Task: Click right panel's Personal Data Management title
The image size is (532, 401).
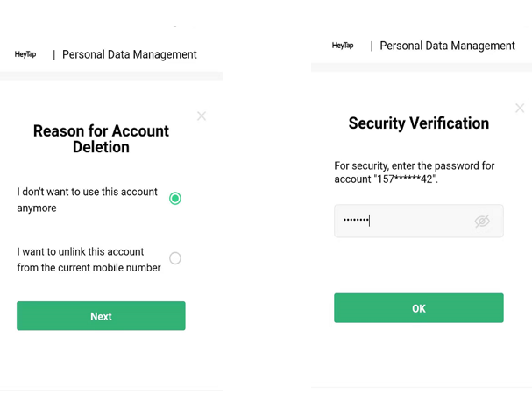Action: pyautogui.click(x=447, y=46)
